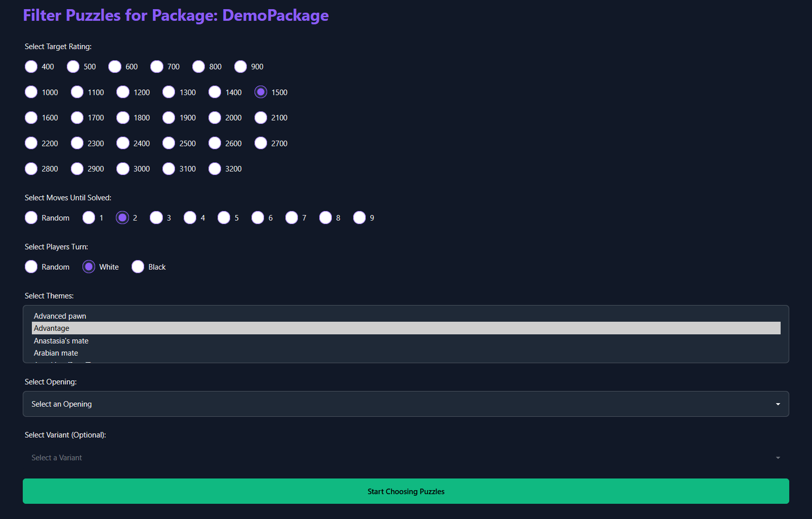Screen dimensions: 812x519
Task: Select Advanced pawn theme in list
Action: tap(60, 316)
